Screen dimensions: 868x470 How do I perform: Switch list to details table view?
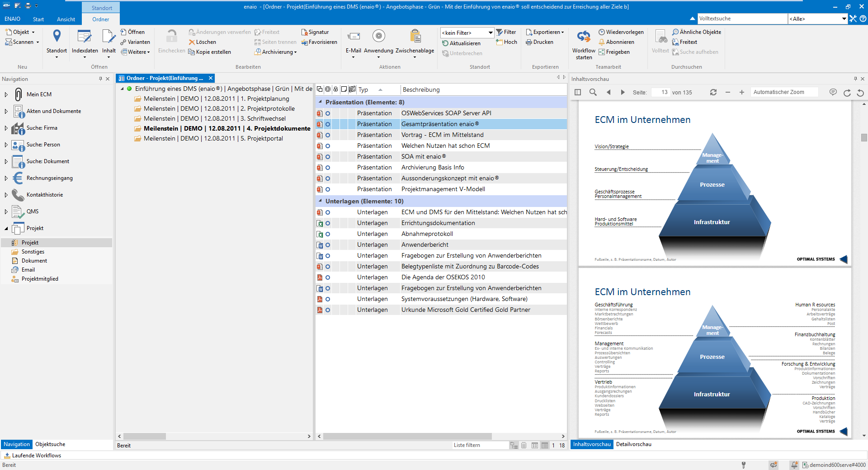(x=545, y=445)
